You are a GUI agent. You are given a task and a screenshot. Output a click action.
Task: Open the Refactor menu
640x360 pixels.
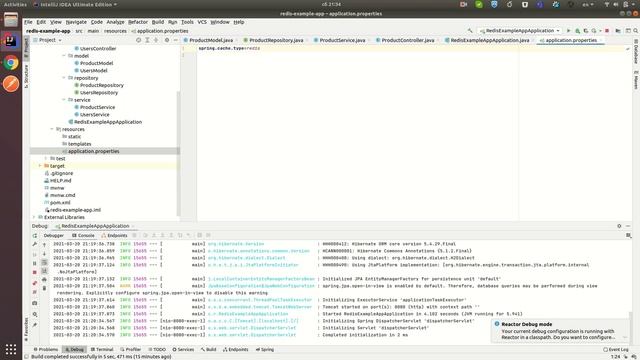[x=138, y=22]
